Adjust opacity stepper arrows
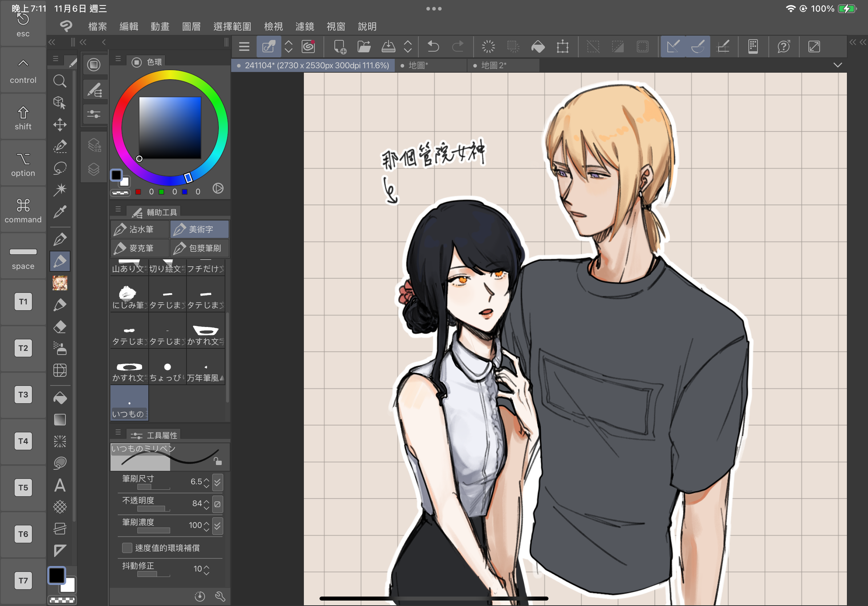Image resolution: width=868 pixels, height=606 pixels. (x=206, y=504)
